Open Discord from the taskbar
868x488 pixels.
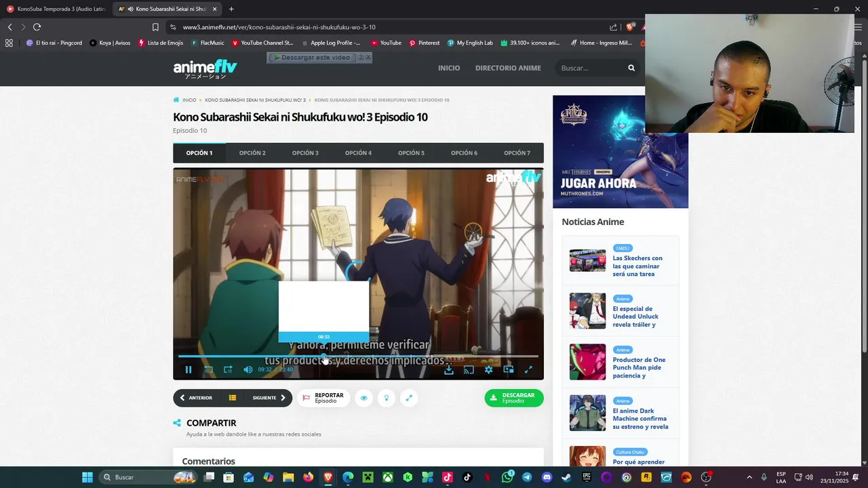tap(547, 477)
